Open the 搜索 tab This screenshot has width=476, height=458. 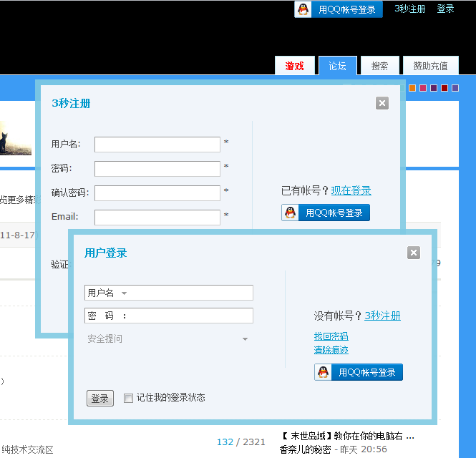coord(380,65)
